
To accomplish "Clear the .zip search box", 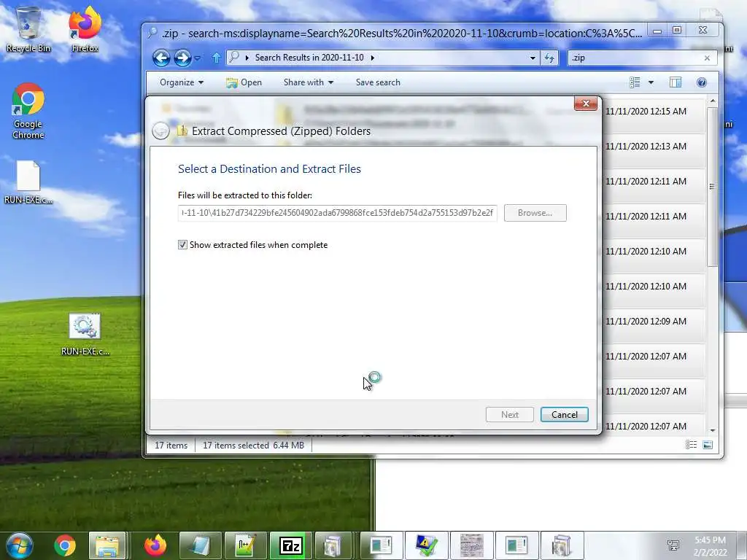I will (x=707, y=58).
